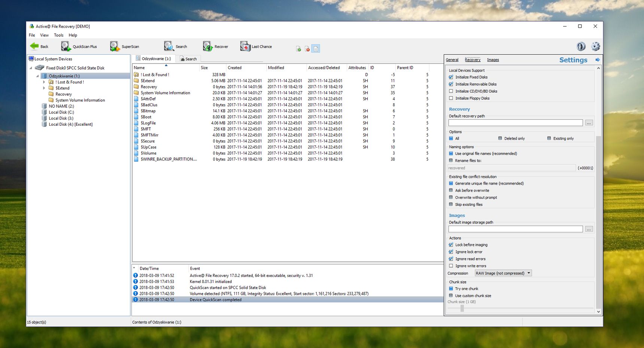
Task: Enable Initialize Floppy Disks
Action: 451,98
